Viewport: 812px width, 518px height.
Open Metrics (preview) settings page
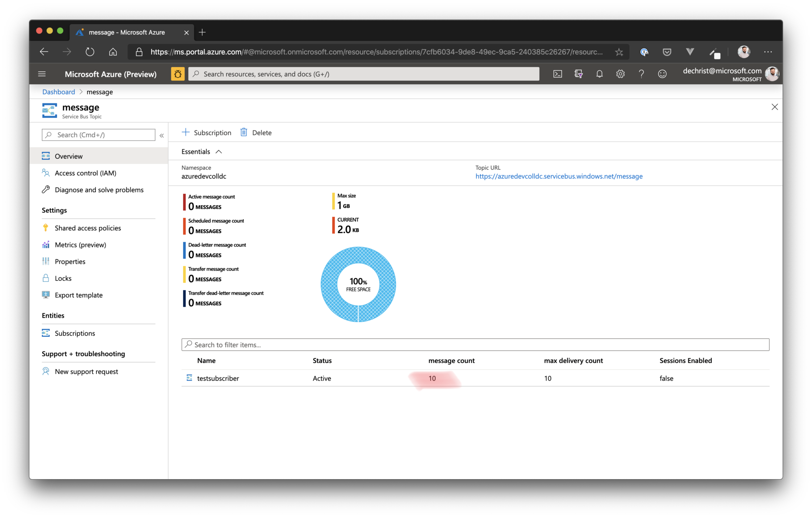(x=80, y=245)
